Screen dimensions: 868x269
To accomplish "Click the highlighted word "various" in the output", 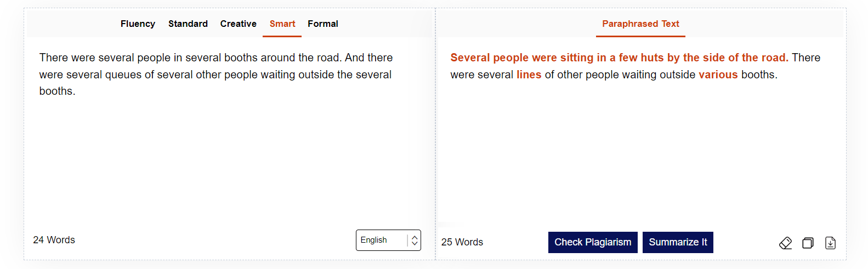I will click(718, 75).
